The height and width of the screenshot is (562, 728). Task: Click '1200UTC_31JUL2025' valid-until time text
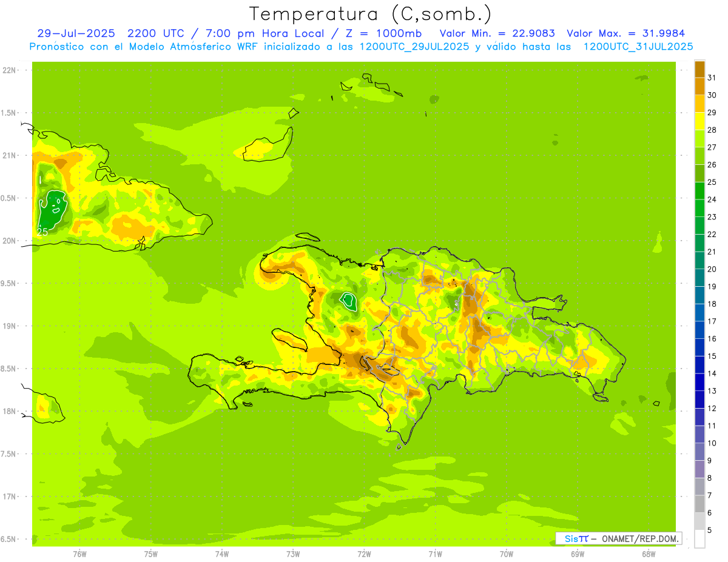638,47
